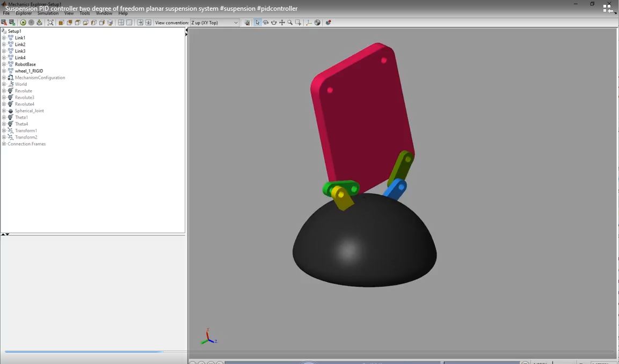Click the Spherical_Joint sphere icon
The width and height of the screenshot is (619, 364).
(x=11, y=111)
